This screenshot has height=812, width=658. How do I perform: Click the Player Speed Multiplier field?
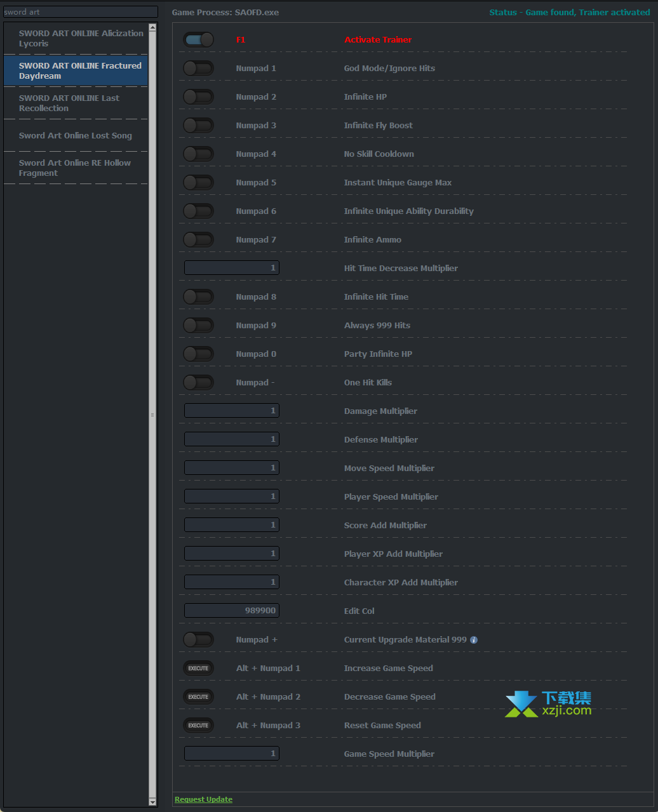pyautogui.click(x=231, y=496)
